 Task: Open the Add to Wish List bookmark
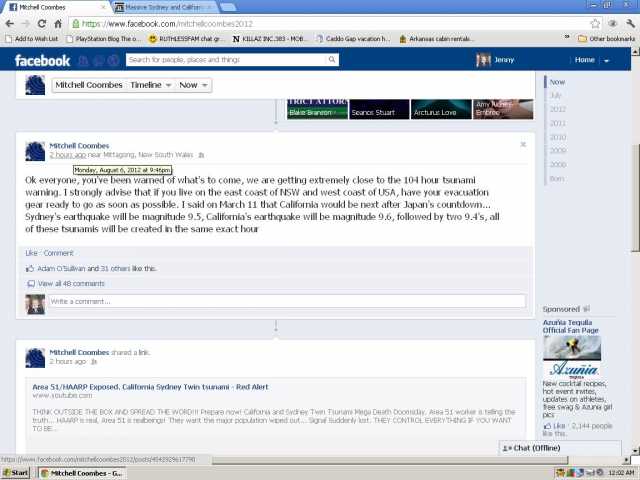tap(32, 39)
